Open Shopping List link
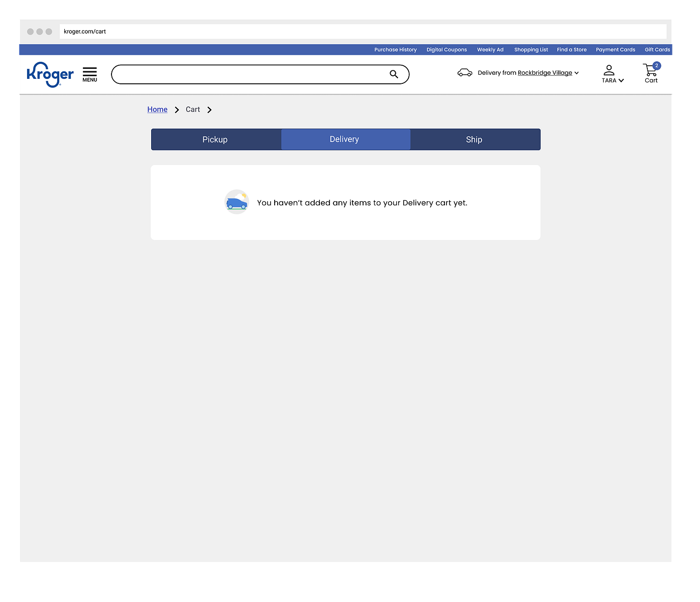Screen dimensions: 700x602 [x=531, y=50]
